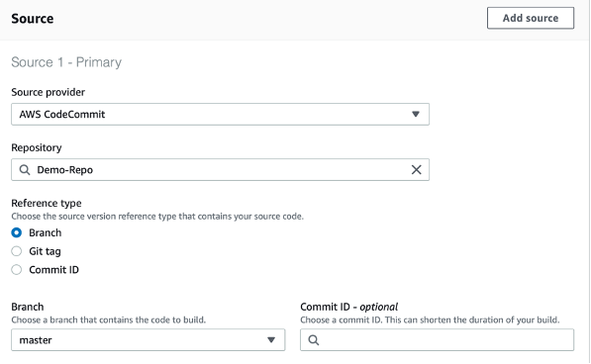Select the Git tag reference type
The image size is (591, 364).
tap(17, 251)
